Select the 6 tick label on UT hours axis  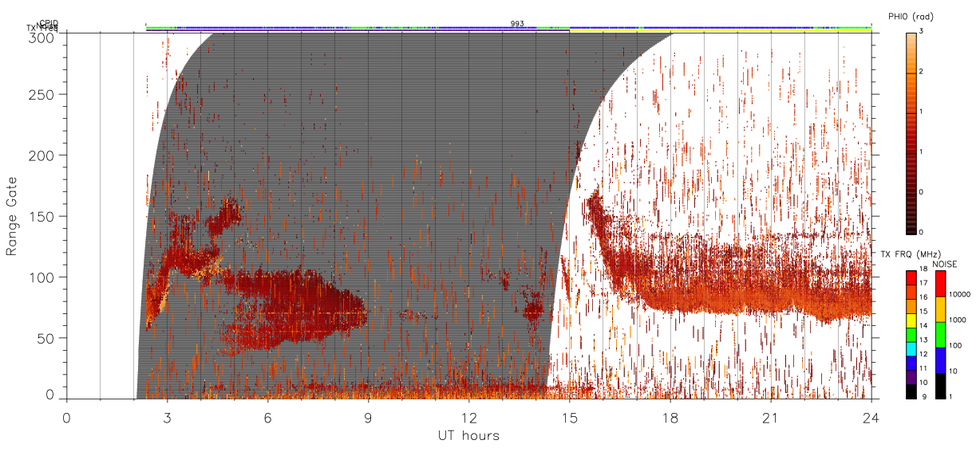268,418
